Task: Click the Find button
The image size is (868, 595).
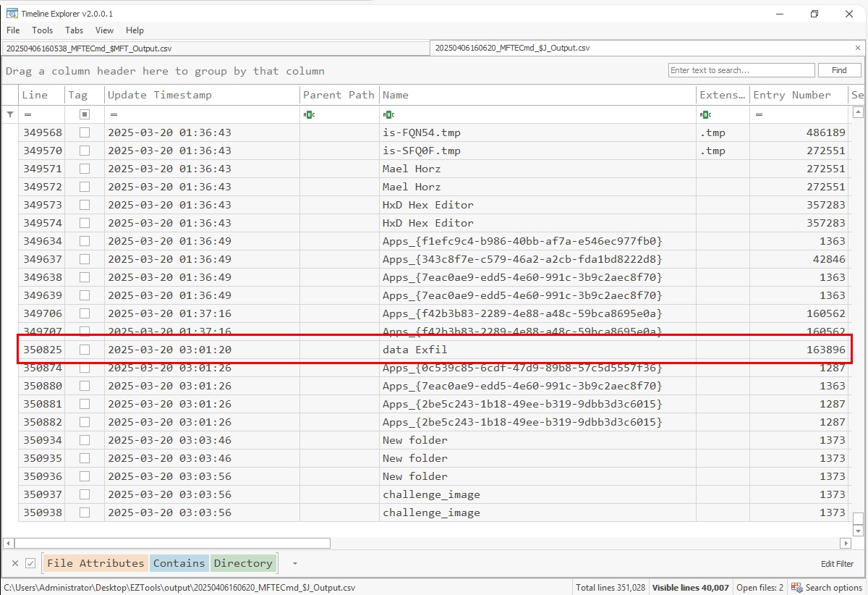Action: click(x=839, y=70)
